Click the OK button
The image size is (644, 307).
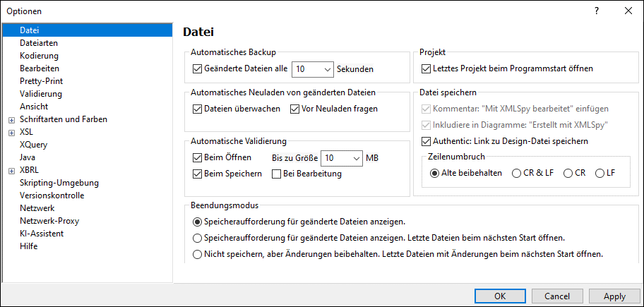click(x=500, y=296)
